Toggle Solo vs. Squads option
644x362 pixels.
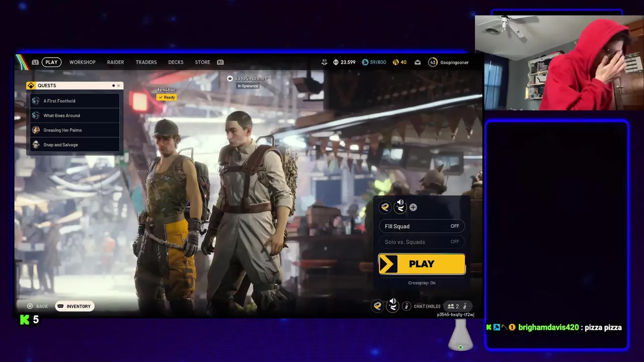click(422, 242)
